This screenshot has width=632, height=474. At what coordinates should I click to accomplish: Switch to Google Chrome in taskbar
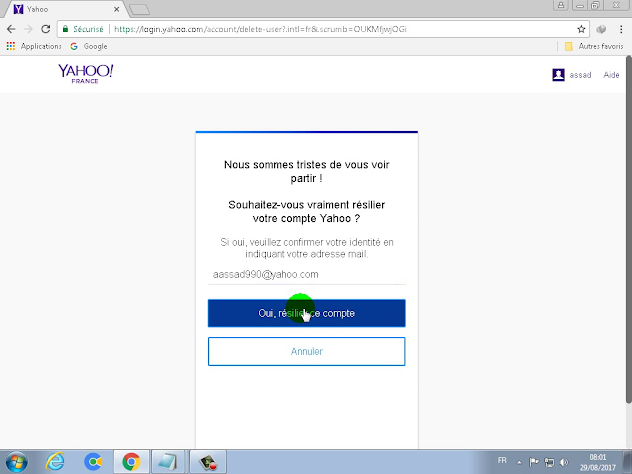pos(131,462)
